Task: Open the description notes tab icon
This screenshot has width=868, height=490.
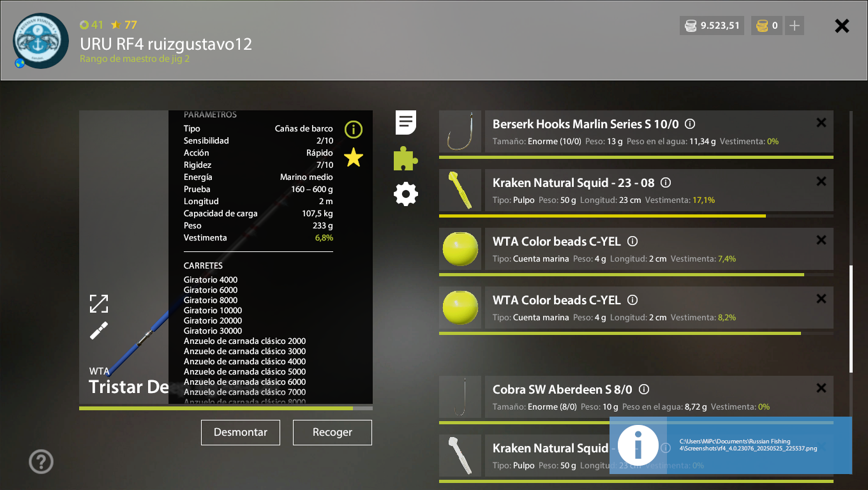Action: pos(406,122)
